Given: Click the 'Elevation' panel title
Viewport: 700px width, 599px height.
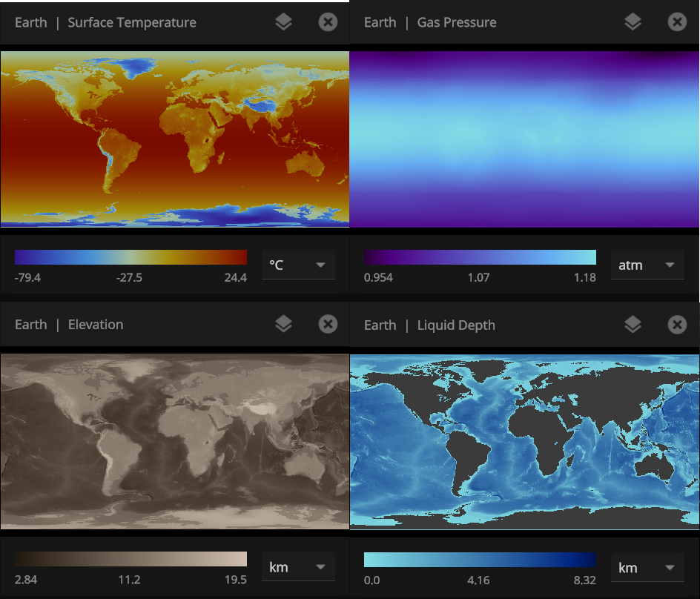Looking at the screenshot, I should (x=96, y=325).
